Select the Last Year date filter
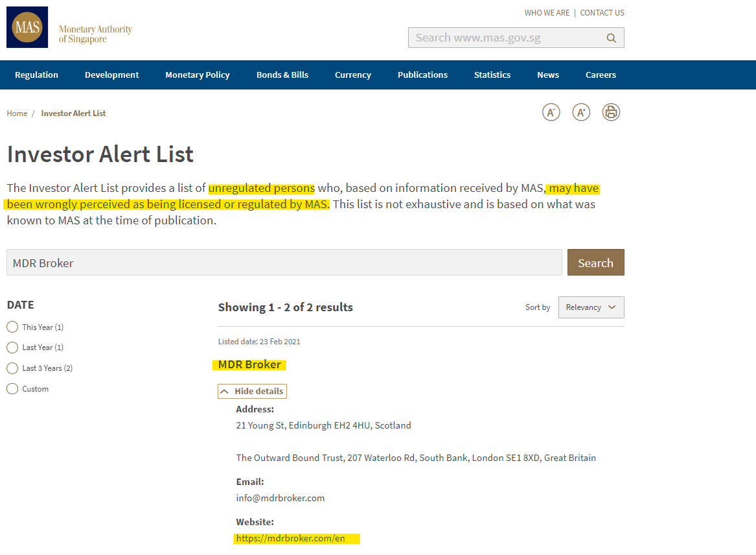 pos(12,348)
